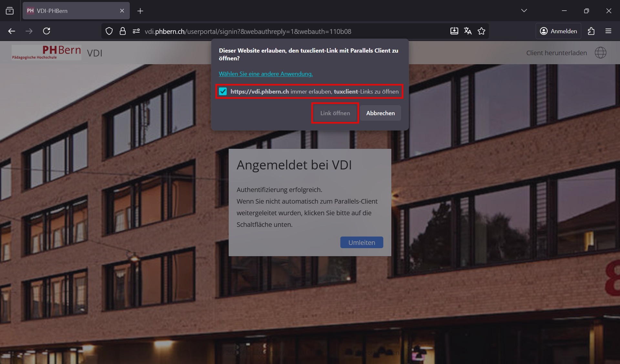Image resolution: width=620 pixels, height=364 pixels.
Task: Open the list-all-tabs chevron
Action: coord(524,10)
